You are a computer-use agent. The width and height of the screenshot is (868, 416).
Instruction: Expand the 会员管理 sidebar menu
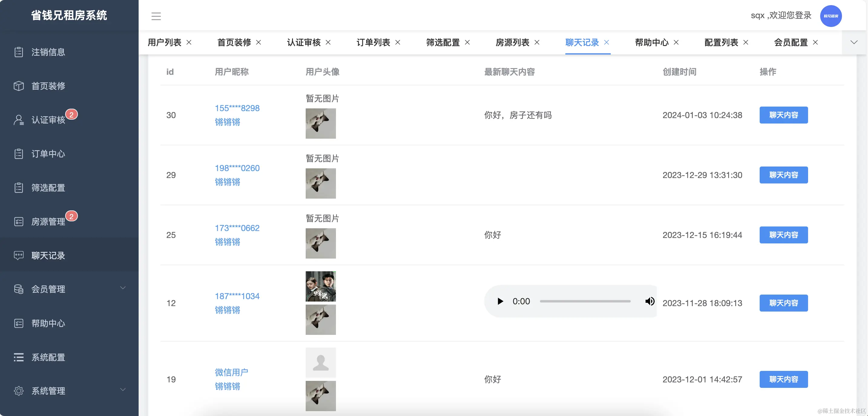coord(48,289)
